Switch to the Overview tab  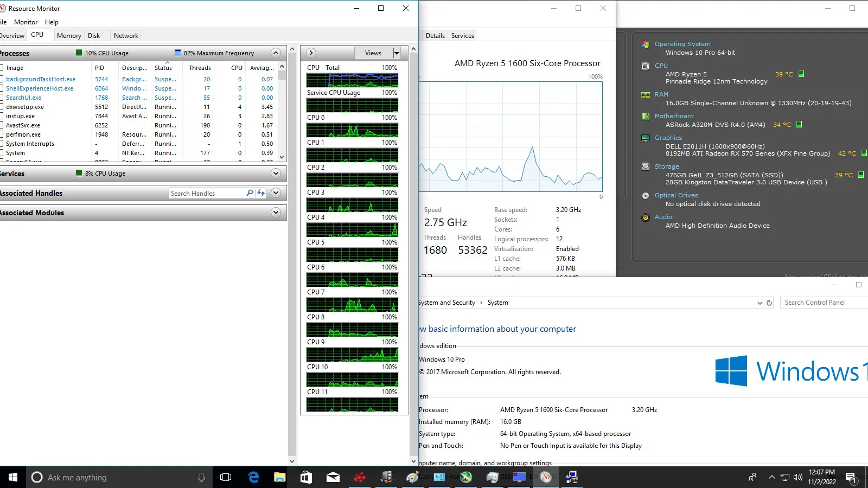12,36
